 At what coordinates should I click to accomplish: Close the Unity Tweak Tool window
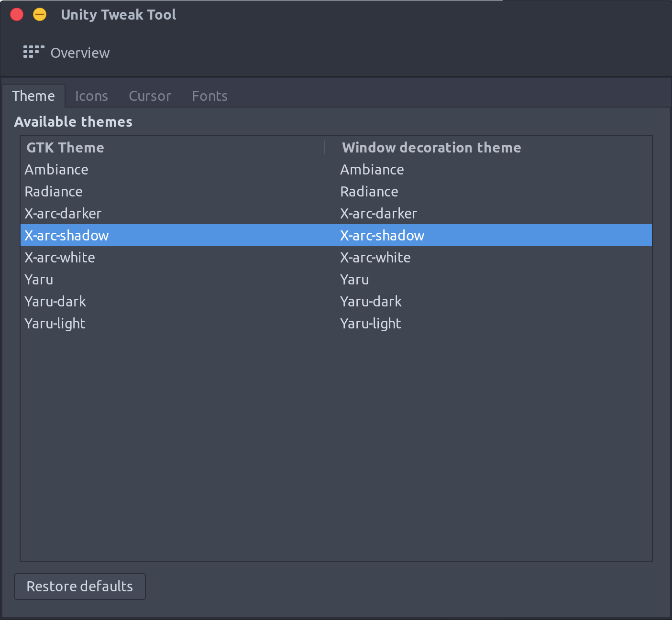[x=17, y=15]
